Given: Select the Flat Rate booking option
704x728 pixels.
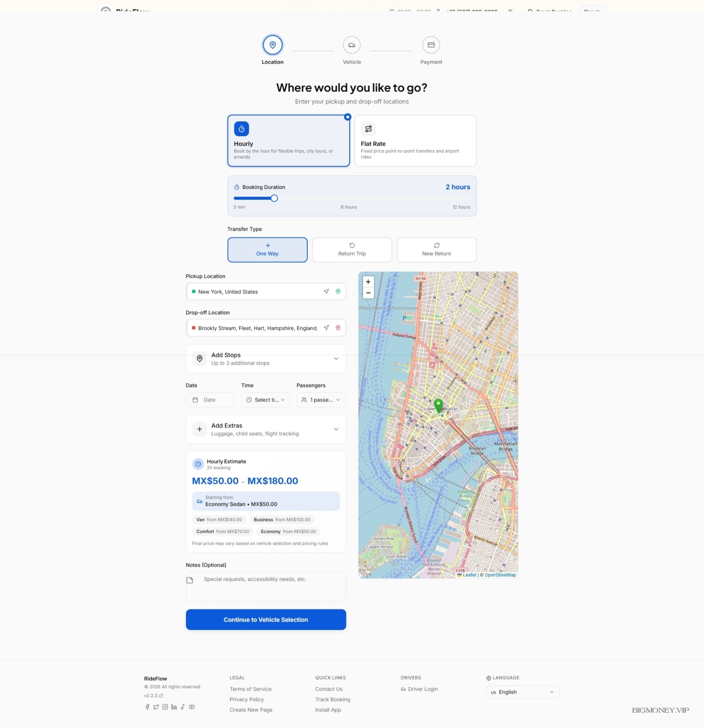Looking at the screenshot, I should tap(415, 140).
